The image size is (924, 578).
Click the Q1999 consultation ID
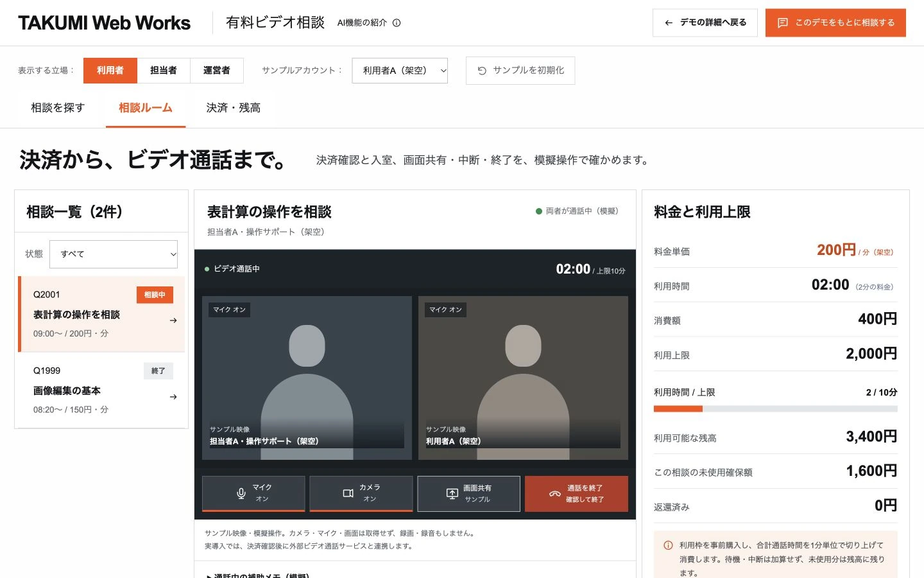tap(47, 371)
